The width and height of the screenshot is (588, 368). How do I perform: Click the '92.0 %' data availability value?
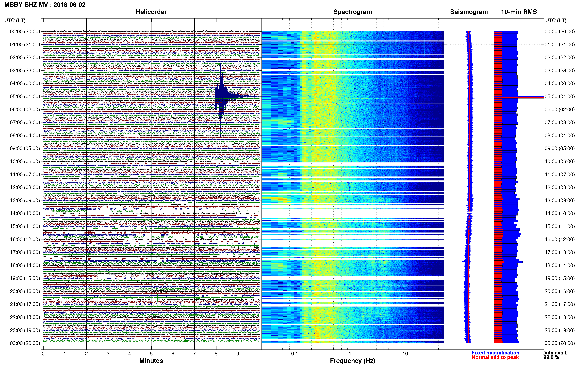[x=551, y=357]
